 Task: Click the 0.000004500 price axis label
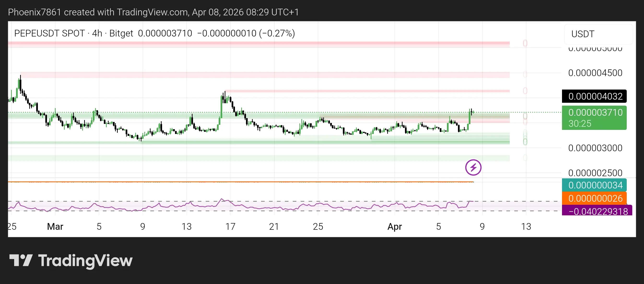595,73
